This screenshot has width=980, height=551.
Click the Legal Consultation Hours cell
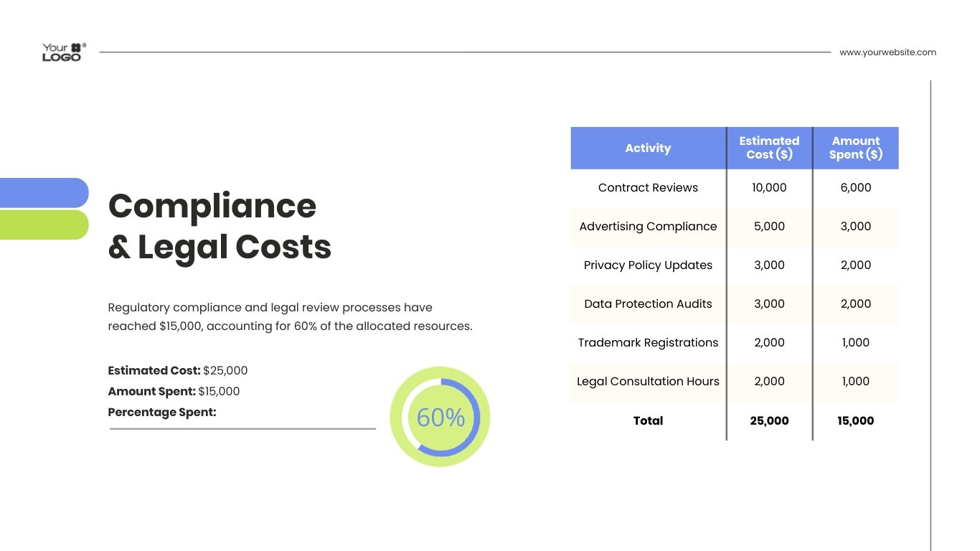(647, 381)
